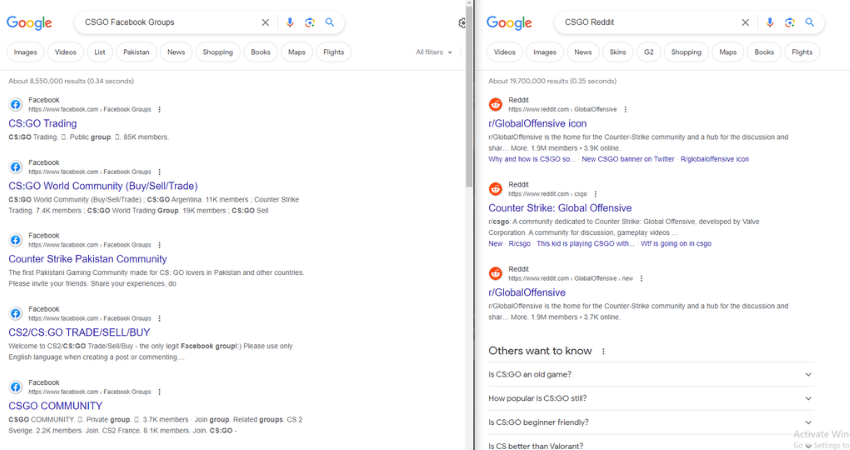Select the Videos filter in the left window

[66, 52]
